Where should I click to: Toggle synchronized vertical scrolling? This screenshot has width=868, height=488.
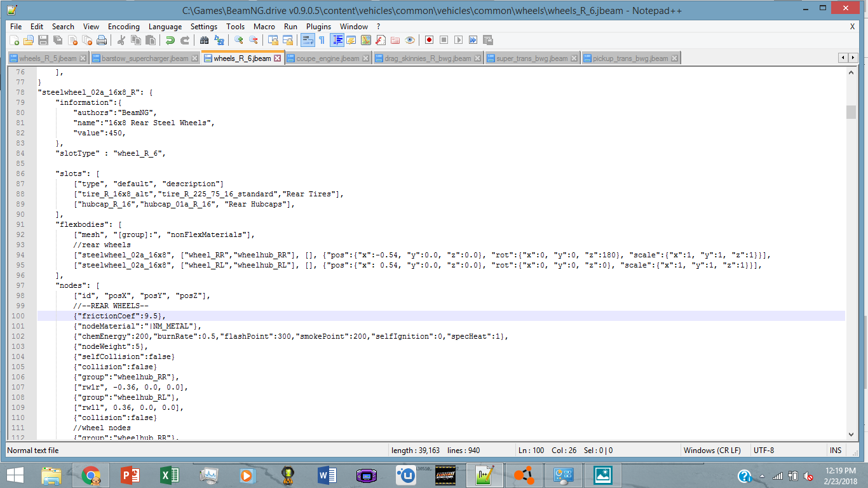(x=273, y=40)
